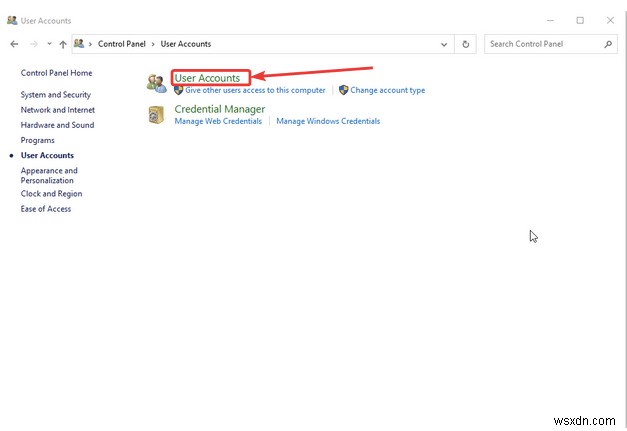Click the search magnifier icon
Screen dimensions: 627x431
[608, 44]
